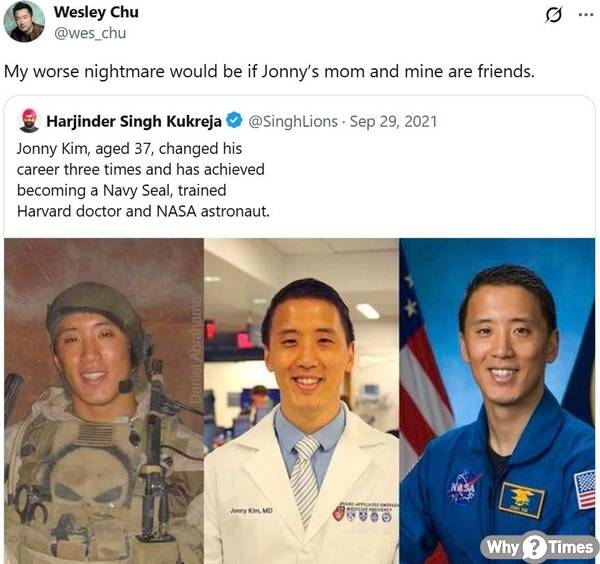Click the quoted tweet text about Jonny Kim
Viewport: 600px width, 564px height.
tap(143, 180)
